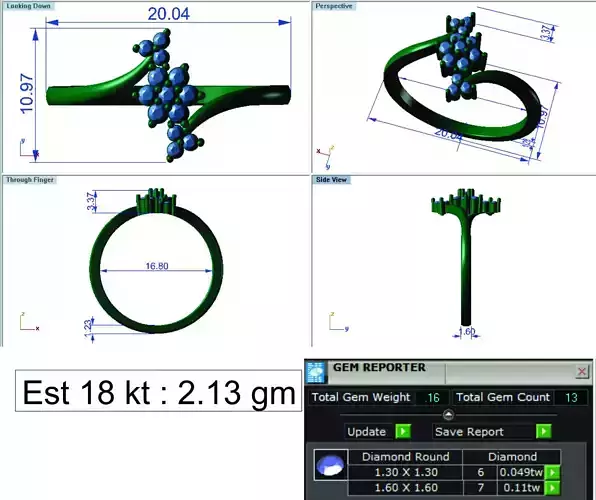Activate the Looking Down viewport label
Viewport: 596px width, 500px height.
coord(29,6)
